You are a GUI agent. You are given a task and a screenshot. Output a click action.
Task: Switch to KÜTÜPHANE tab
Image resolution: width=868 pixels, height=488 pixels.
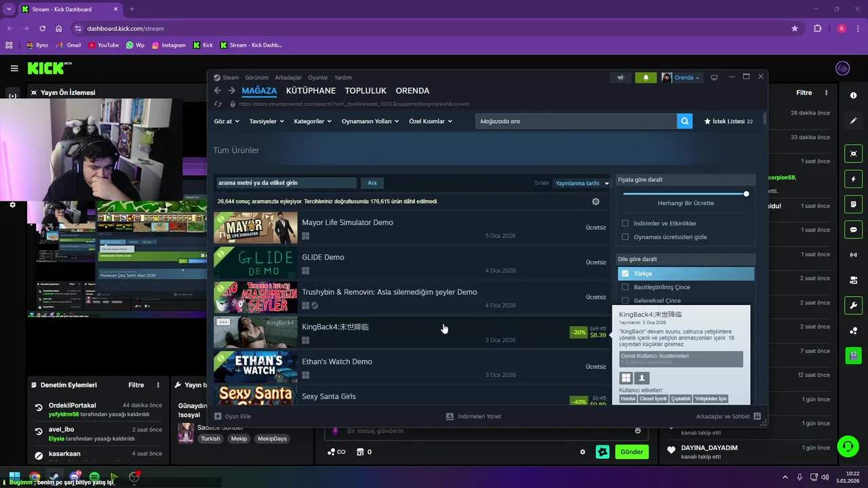tap(311, 91)
